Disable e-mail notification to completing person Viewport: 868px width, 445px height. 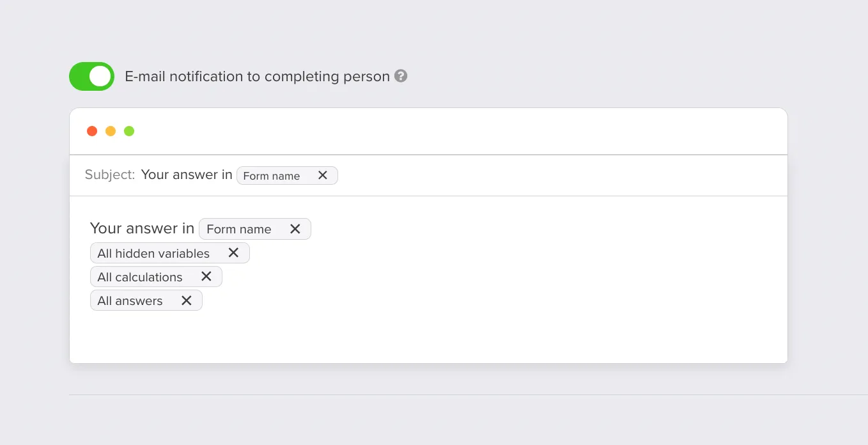(91, 76)
